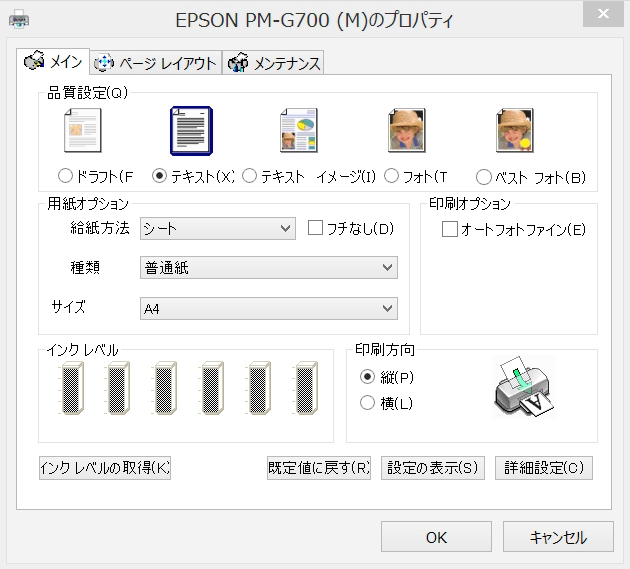Screen dimensions: 630x569
Task: Click the Draft quality document icon
Action: (x=83, y=131)
